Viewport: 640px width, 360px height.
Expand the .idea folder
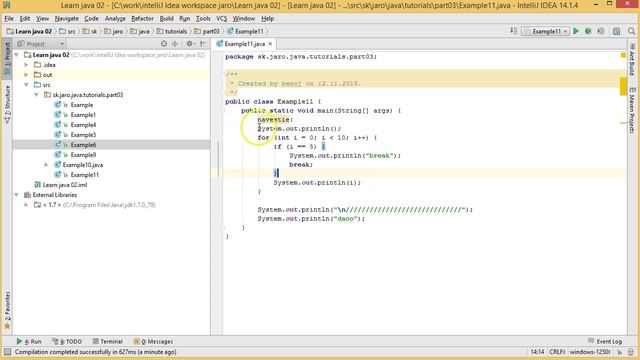pos(27,65)
